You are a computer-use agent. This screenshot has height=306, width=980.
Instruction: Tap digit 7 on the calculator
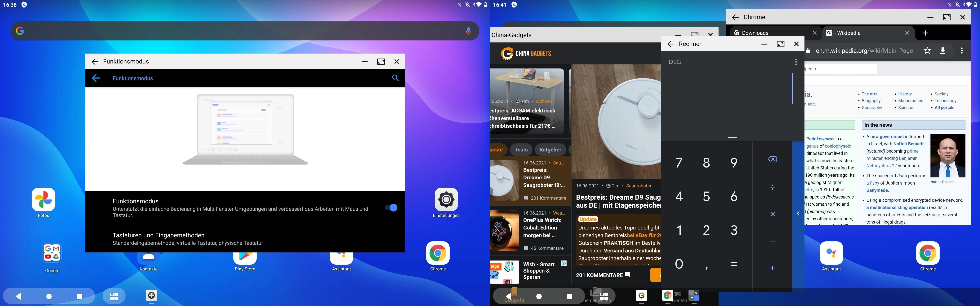pyautogui.click(x=679, y=163)
